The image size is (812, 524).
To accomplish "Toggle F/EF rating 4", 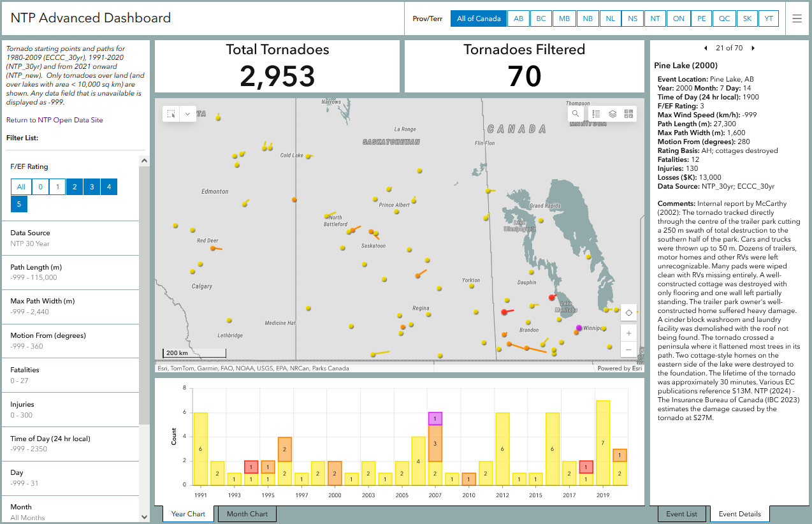I will (109, 187).
